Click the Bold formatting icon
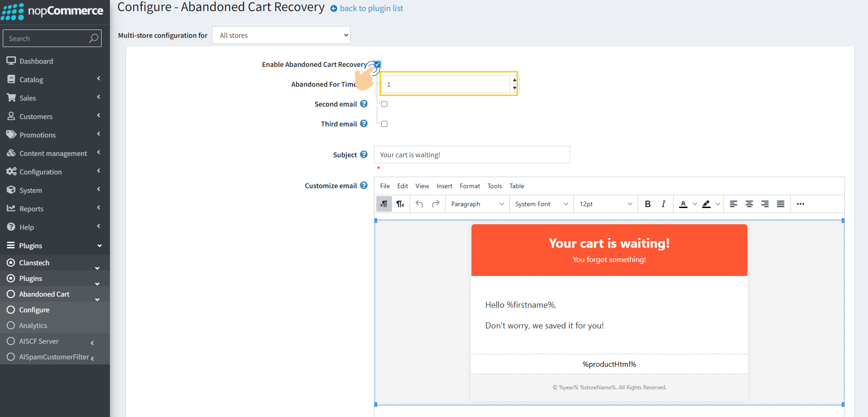This screenshot has height=417, width=868. [647, 204]
